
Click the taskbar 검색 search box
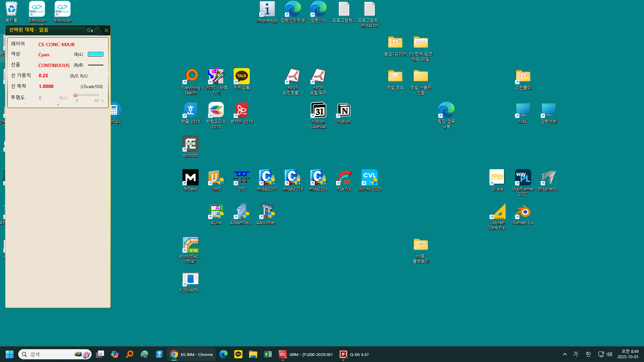pyautogui.click(x=55, y=354)
